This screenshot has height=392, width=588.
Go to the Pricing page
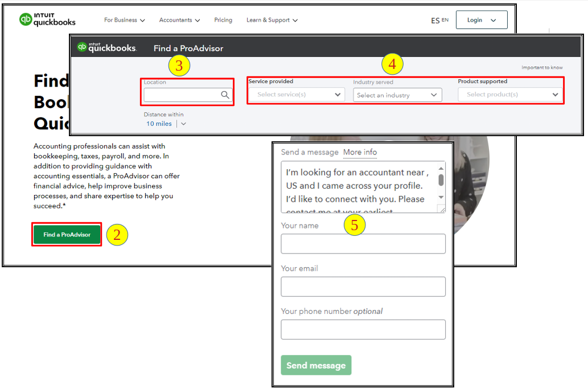[x=223, y=20]
